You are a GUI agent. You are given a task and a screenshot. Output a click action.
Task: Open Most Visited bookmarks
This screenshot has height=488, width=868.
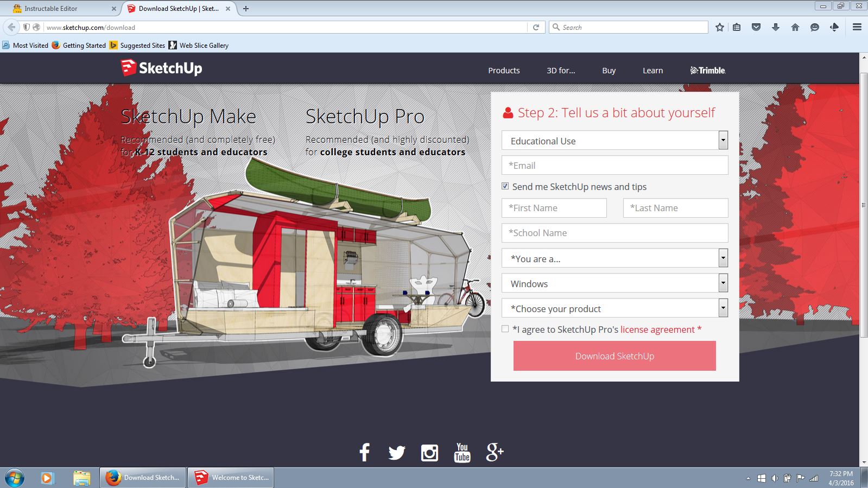pos(26,46)
